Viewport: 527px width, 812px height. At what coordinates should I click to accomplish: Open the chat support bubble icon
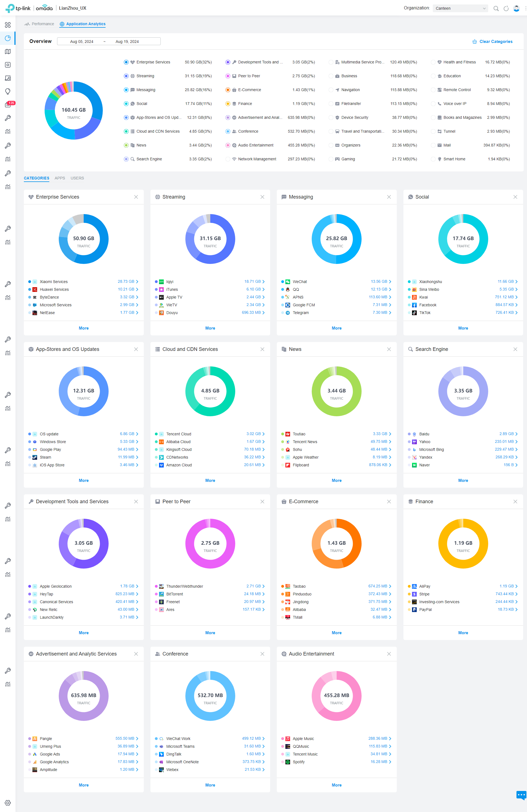[521, 795]
